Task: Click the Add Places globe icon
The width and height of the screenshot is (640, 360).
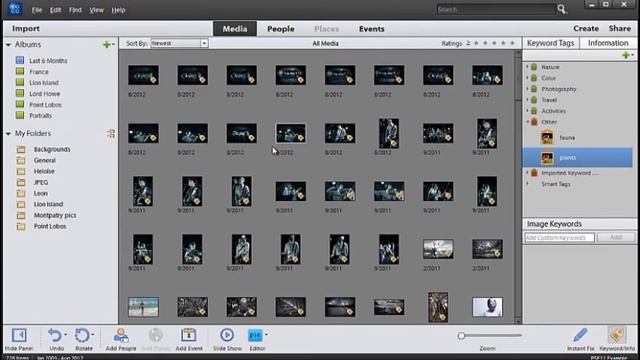Action: tap(156, 335)
